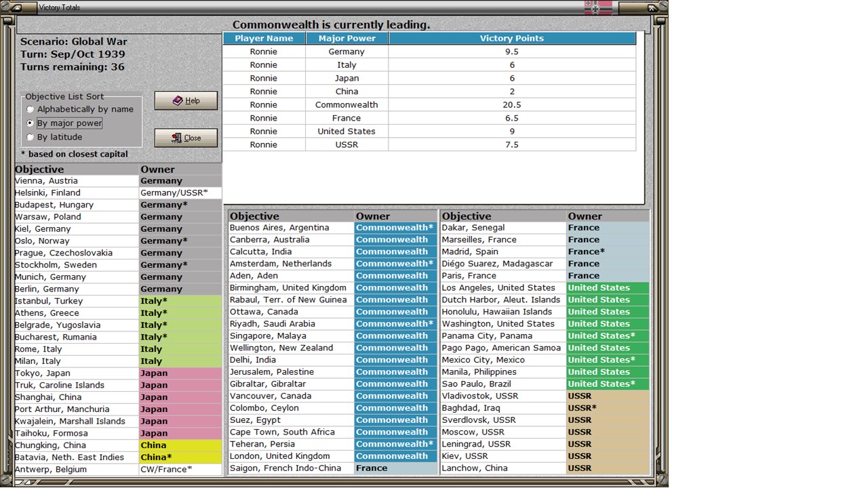Viewport: 868px width, 488px height.
Task: Select Oslo, Norway objective
Action: (77, 241)
